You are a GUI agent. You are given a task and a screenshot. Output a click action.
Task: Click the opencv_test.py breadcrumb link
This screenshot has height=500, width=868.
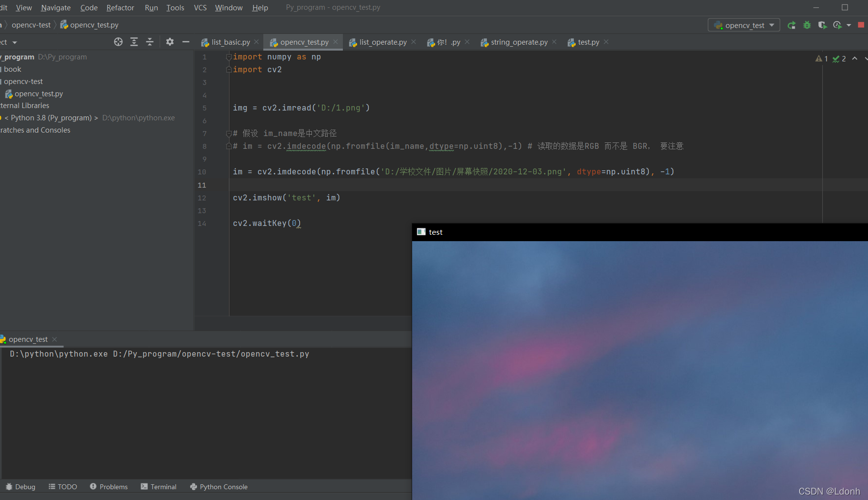pyautogui.click(x=93, y=25)
